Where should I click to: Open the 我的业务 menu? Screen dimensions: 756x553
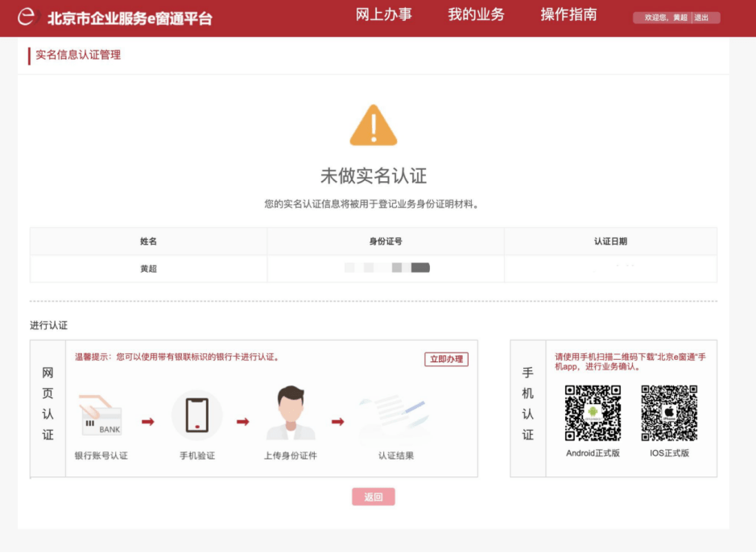click(x=476, y=15)
